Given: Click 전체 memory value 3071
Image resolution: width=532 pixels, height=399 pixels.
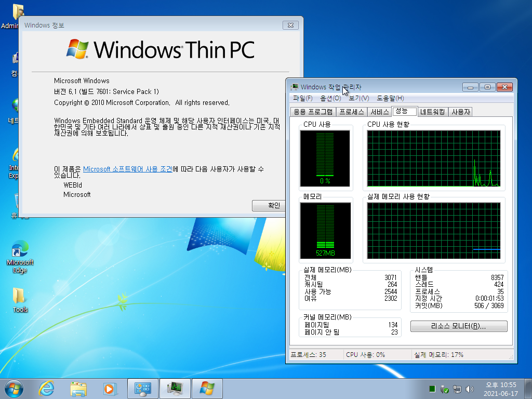Looking at the screenshot, I should (391, 277).
